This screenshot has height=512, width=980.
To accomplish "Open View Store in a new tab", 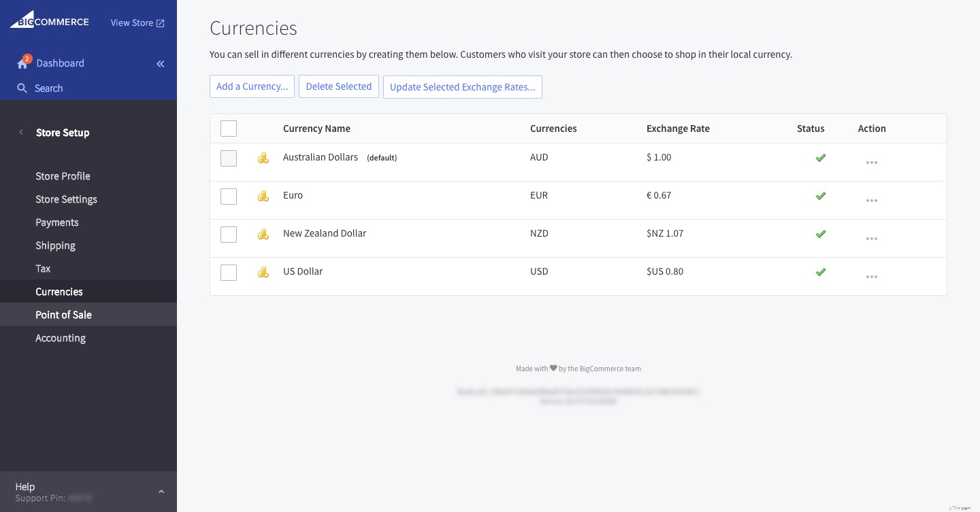I will [x=137, y=22].
